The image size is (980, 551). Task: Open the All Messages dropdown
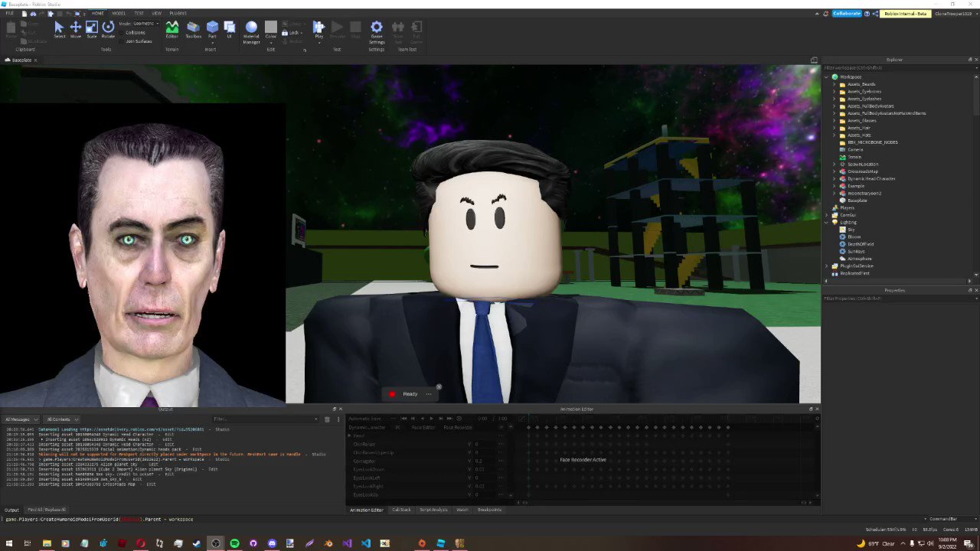point(21,419)
